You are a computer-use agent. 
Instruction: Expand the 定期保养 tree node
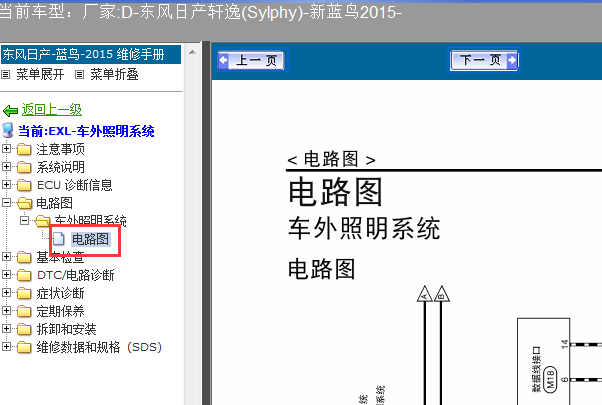[6, 310]
